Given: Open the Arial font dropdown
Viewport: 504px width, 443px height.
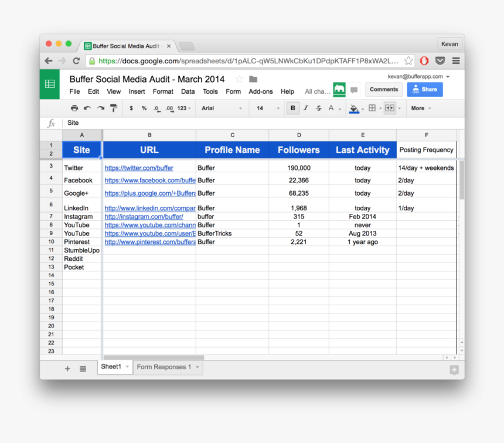Looking at the screenshot, I should click(222, 108).
